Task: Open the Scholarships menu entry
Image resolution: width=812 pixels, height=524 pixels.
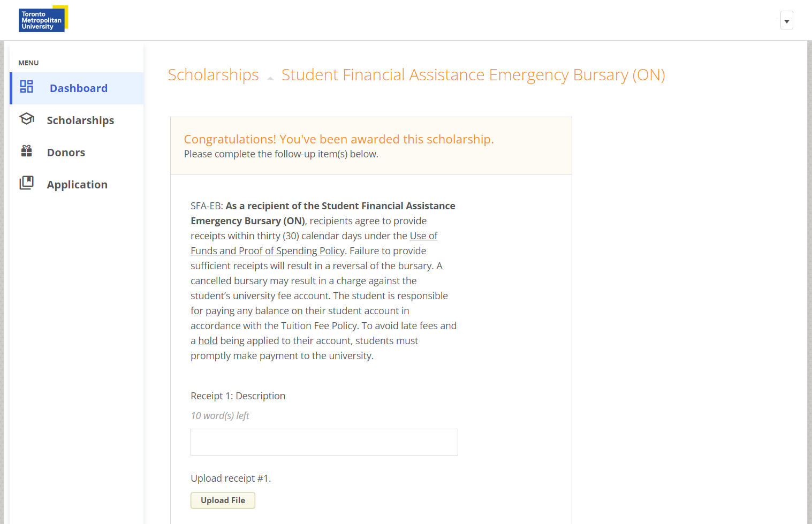Action: tap(80, 120)
